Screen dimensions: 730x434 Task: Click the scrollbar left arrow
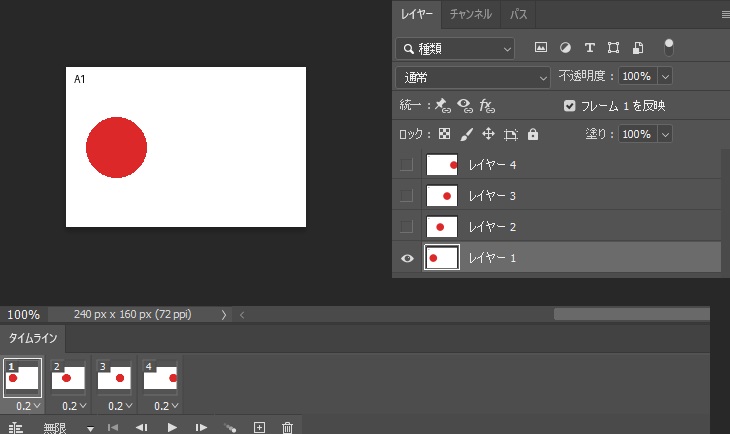click(242, 315)
